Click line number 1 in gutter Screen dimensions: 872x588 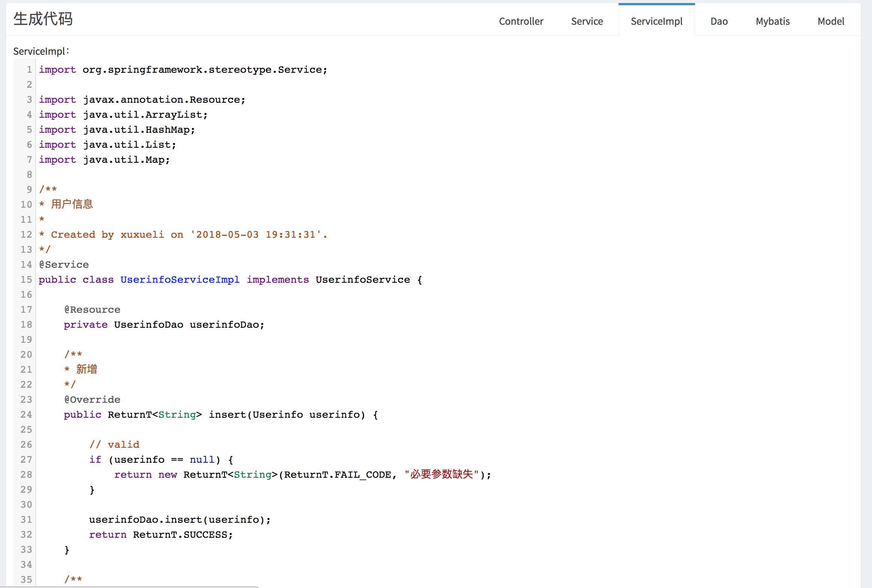click(29, 70)
